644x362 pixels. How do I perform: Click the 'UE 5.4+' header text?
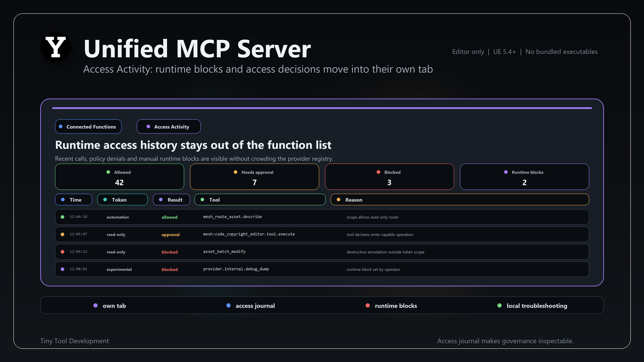(x=504, y=52)
